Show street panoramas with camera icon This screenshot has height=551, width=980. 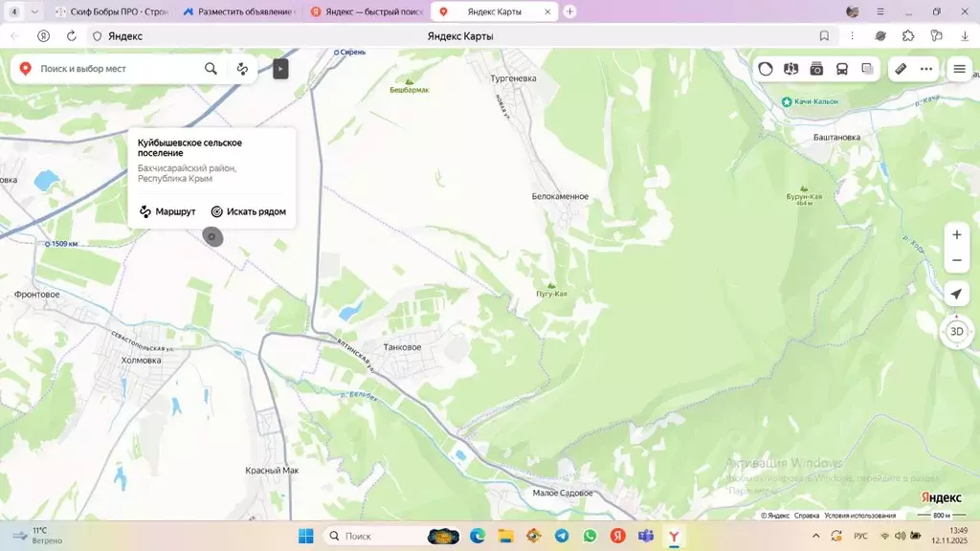pos(816,69)
